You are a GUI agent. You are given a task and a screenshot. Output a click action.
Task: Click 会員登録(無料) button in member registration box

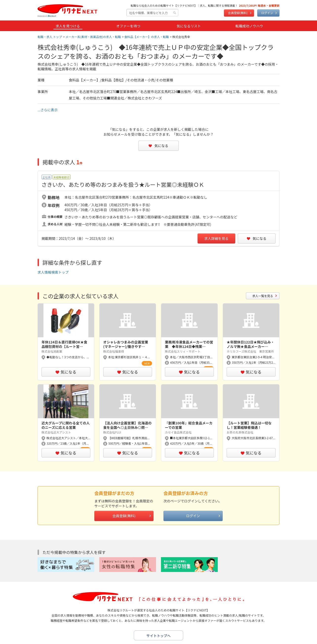[124, 516]
